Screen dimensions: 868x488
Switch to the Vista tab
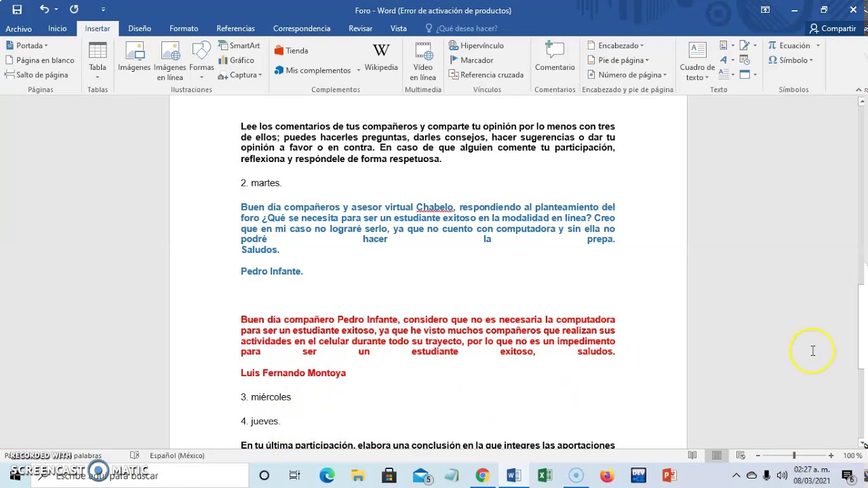pyautogui.click(x=399, y=28)
